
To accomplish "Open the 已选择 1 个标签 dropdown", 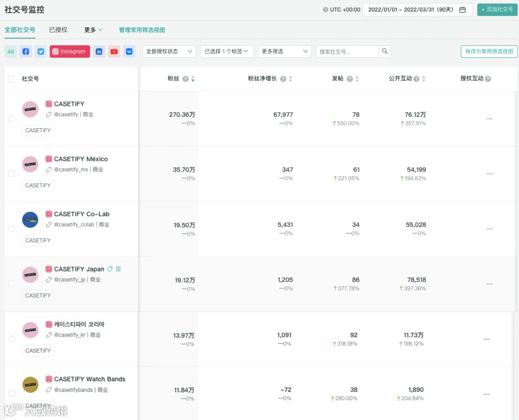I will 227,51.
